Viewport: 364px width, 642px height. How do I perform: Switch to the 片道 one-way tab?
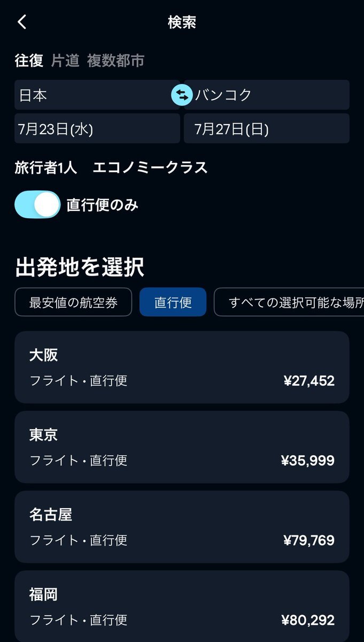65,61
